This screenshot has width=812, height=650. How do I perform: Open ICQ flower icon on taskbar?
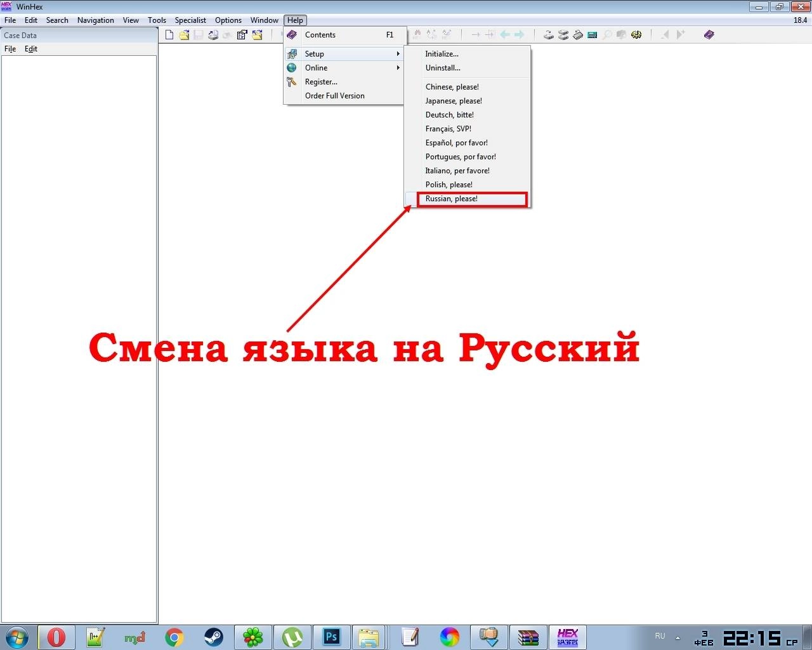coord(253,637)
